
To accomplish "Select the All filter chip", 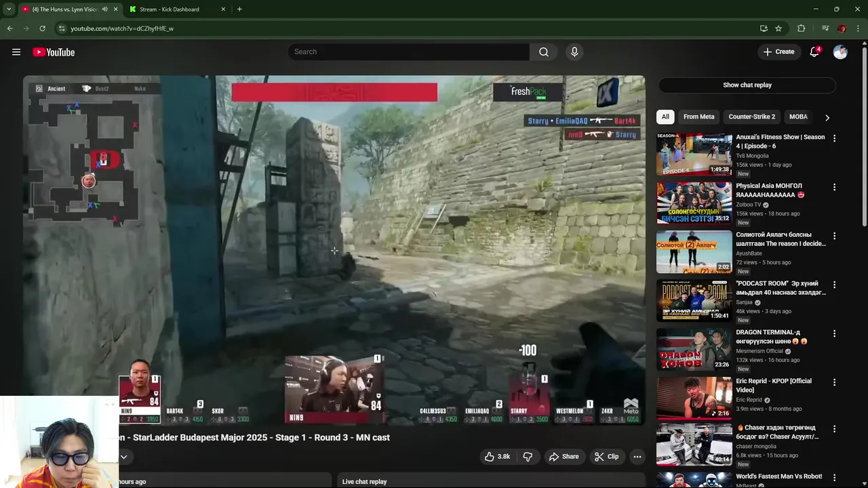I will pos(665,117).
